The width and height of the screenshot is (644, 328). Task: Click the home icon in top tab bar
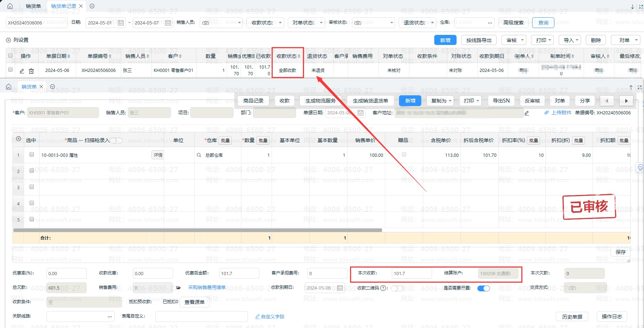click(10, 6)
